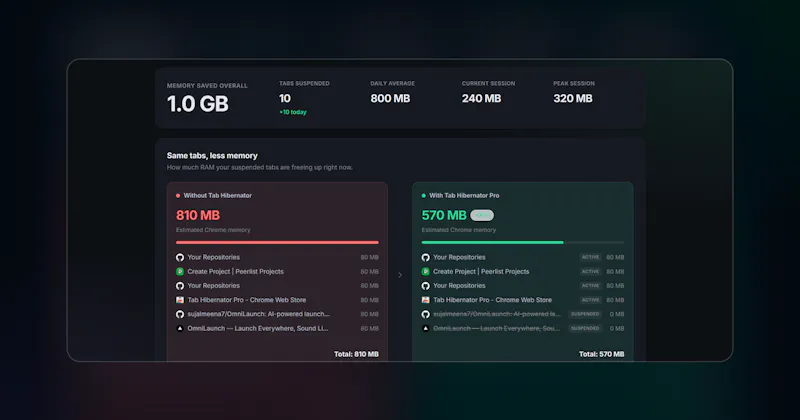Click the 'MEMORY SAVED OVERALL' label
The height and width of the screenshot is (420, 800).
point(207,86)
